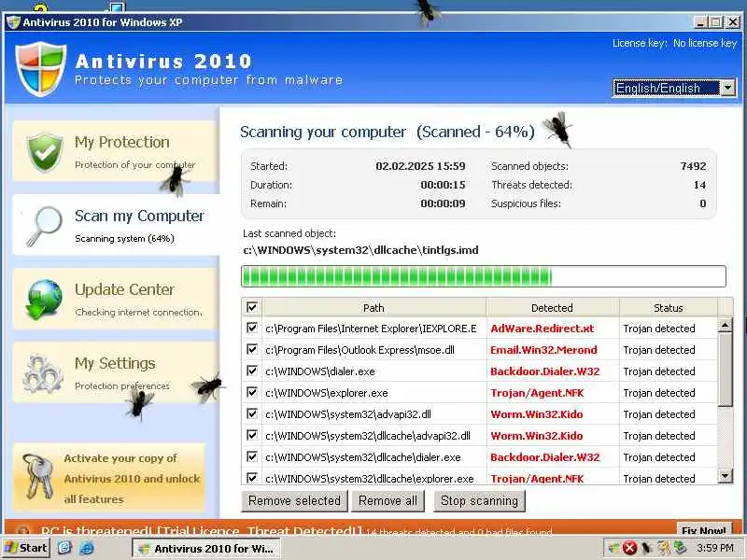747x560 pixels.
Task: Stop scanning with the Stop scanning button
Action: coord(479,501)
